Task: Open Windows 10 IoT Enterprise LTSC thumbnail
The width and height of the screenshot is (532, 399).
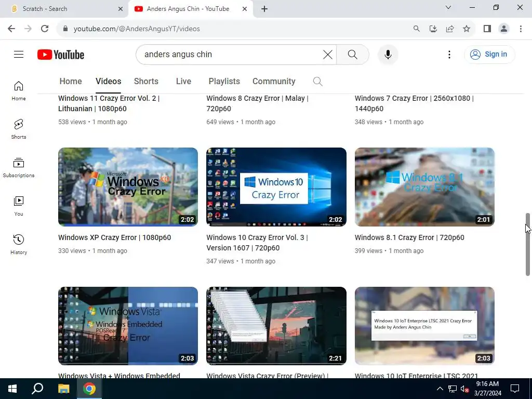Action: point(424,326)
